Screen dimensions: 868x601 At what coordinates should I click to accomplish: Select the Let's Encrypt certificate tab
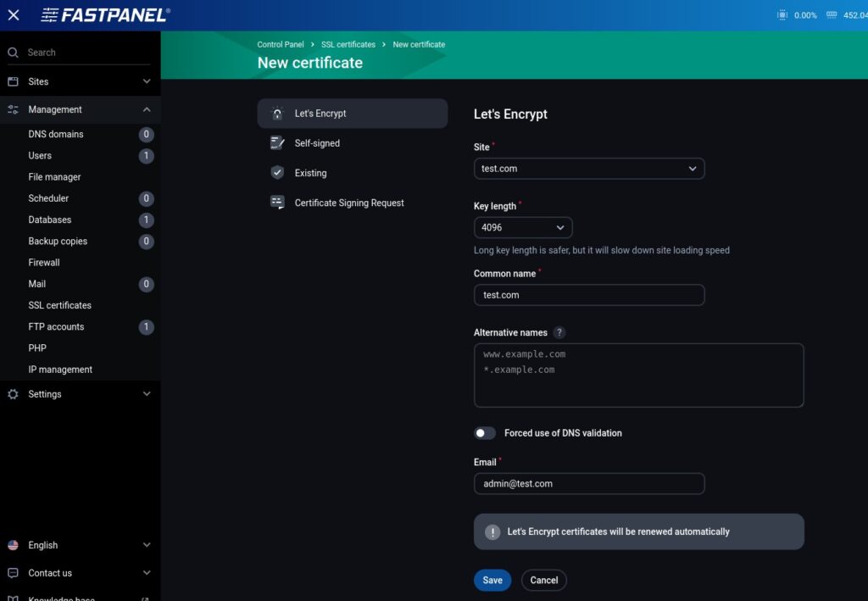tap(353, 114)
